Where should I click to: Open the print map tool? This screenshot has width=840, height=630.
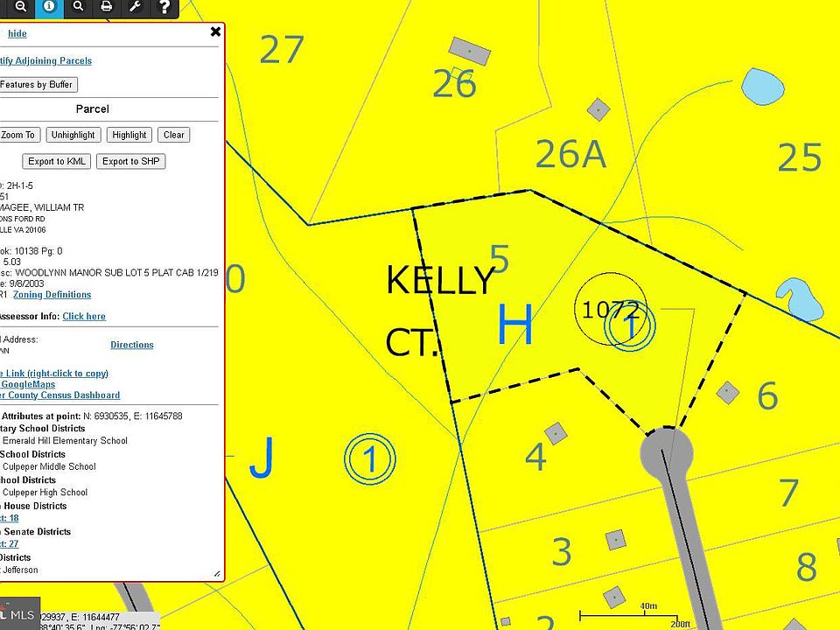107,7
